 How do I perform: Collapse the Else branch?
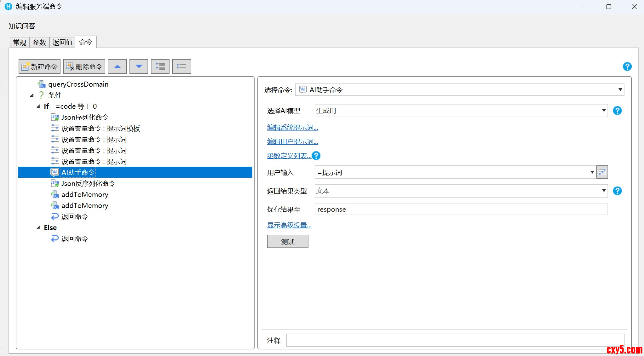tap(38, 227)
